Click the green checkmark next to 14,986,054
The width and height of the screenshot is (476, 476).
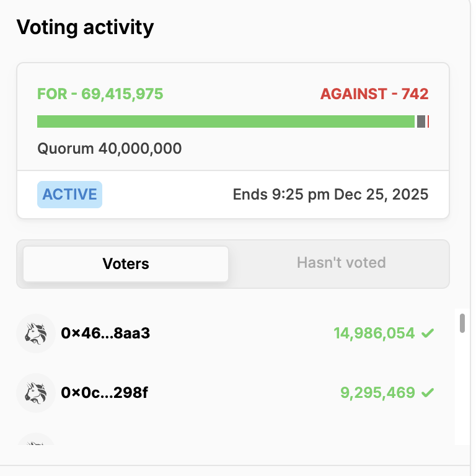428,333
